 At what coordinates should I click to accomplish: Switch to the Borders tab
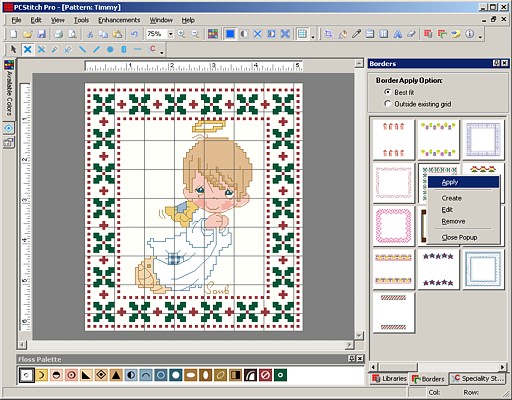click(x=428, y=379)
